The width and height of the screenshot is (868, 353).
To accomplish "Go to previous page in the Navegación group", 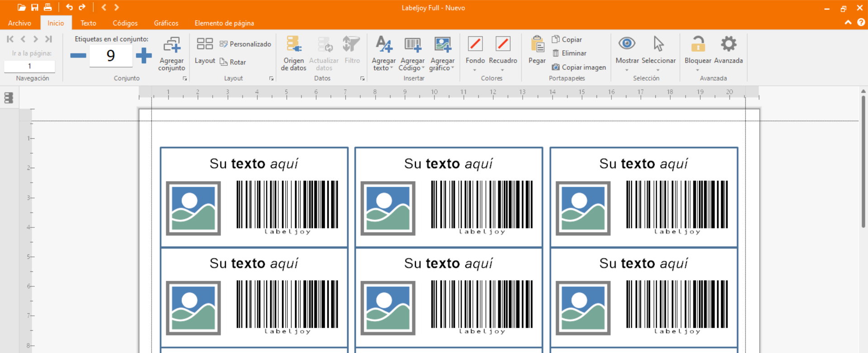I will click(23, 39).
